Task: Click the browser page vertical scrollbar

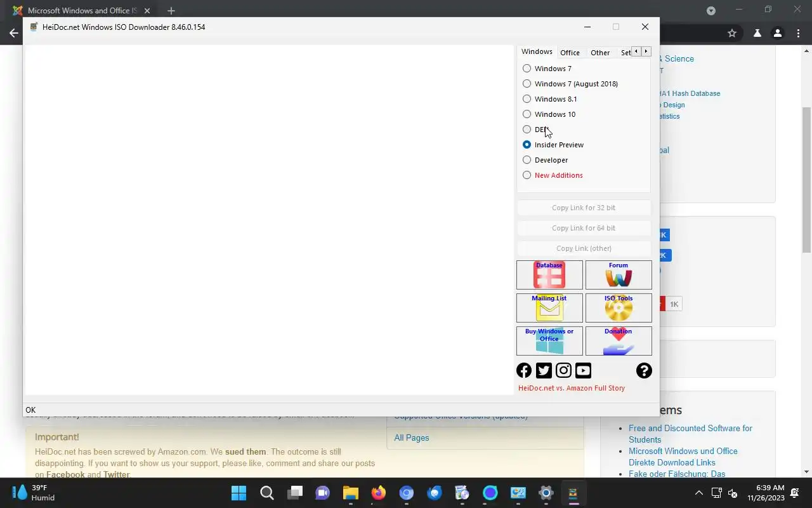Action: point(807,180)
